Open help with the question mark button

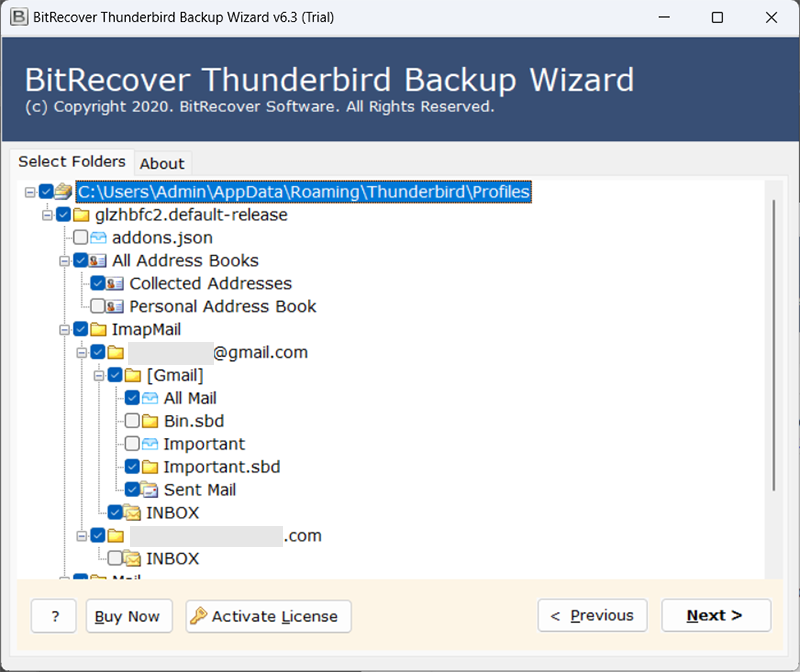(x=54, y=616)
